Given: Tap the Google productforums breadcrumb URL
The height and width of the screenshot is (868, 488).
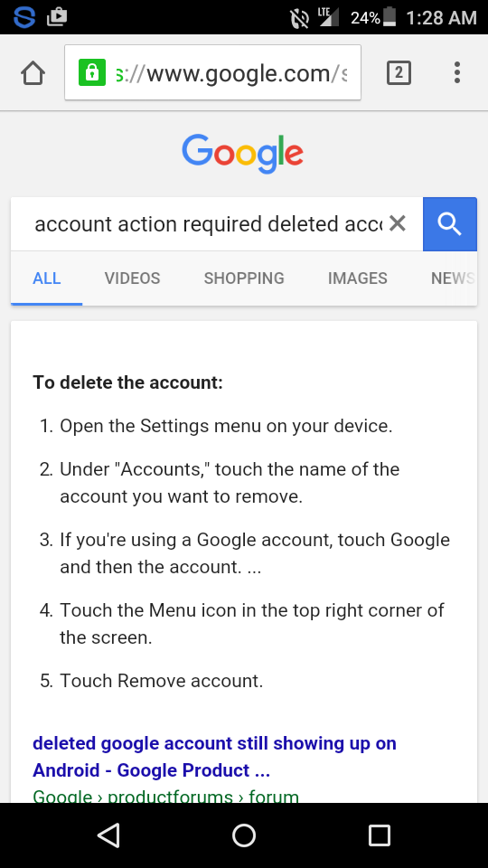Looking at the screenshot, I should [x=165, y=796].
